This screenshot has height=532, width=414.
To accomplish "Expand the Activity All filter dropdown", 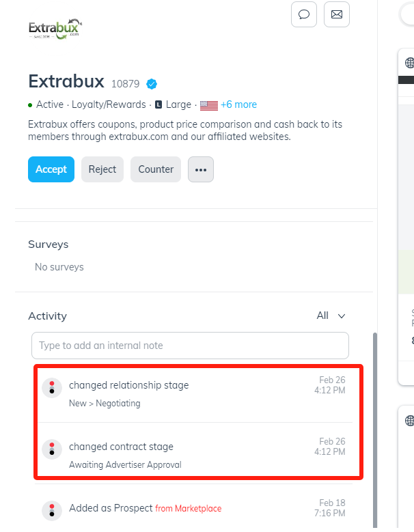I will (331, 316).
